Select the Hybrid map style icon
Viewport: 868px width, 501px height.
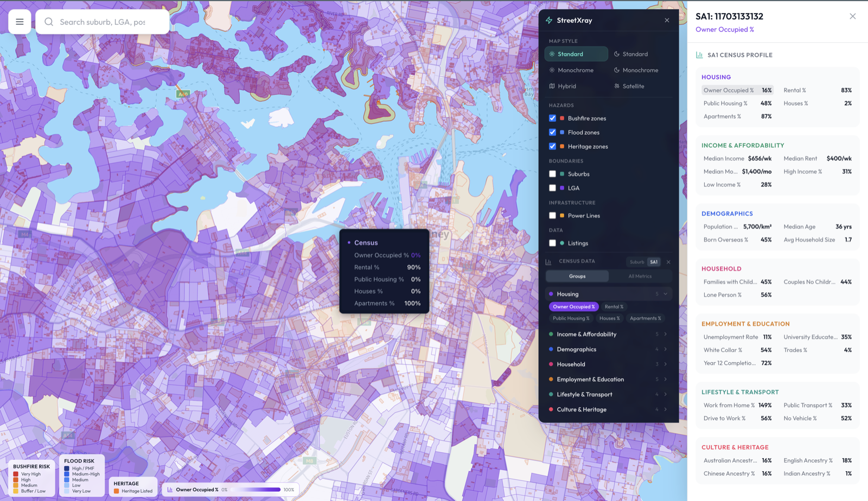(x=552, y=86)
